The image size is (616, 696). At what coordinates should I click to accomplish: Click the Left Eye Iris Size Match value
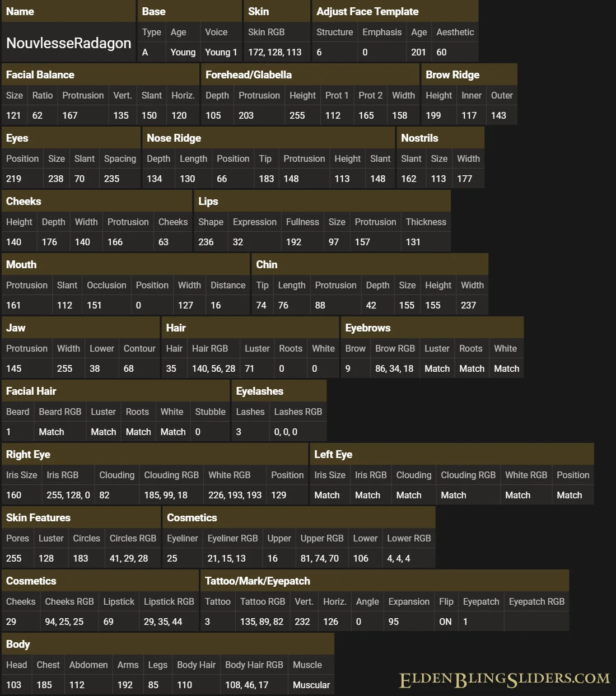327,495
